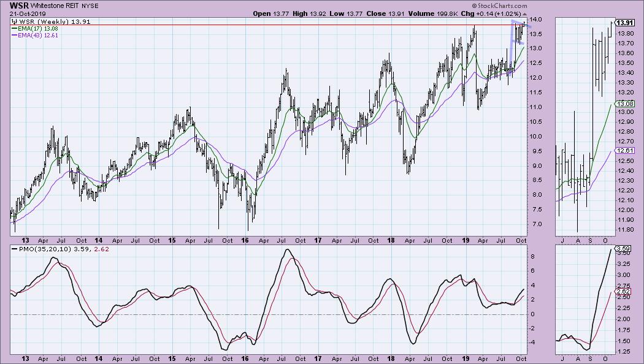
Task: Click the Whitestone REIT company name
Action: coord(55,6)
